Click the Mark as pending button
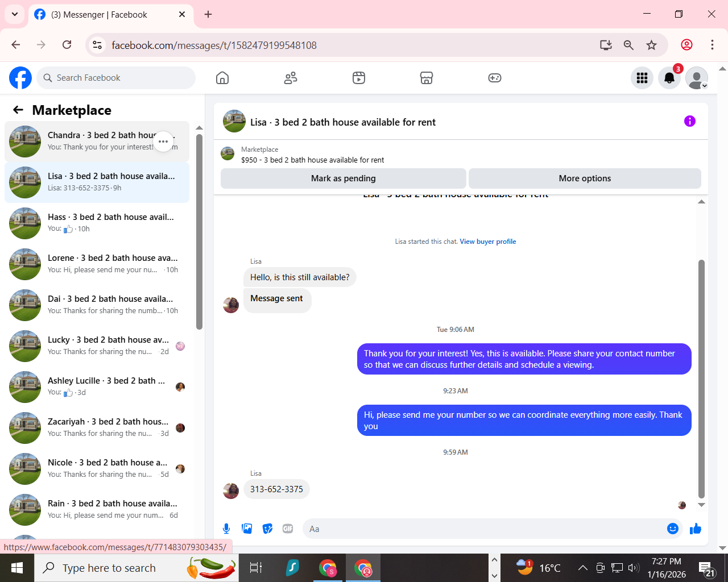Screen dimensions: 728x582 coord(344,178)
